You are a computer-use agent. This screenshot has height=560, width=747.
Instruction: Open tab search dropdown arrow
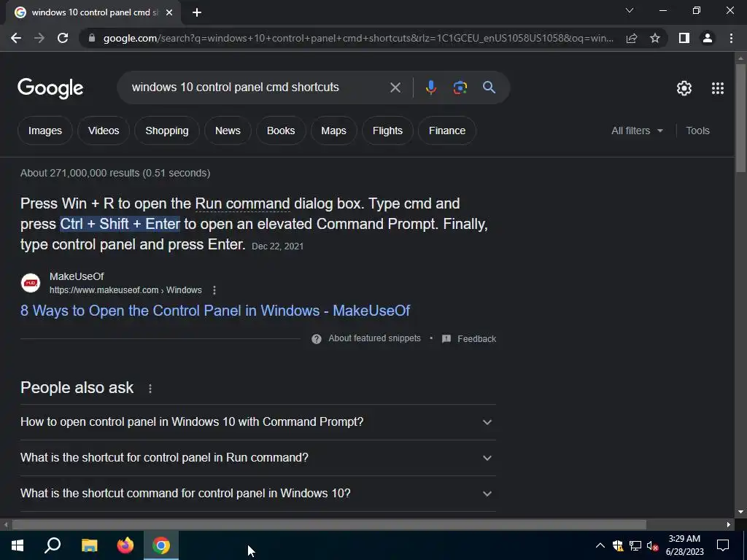[630, 10]
